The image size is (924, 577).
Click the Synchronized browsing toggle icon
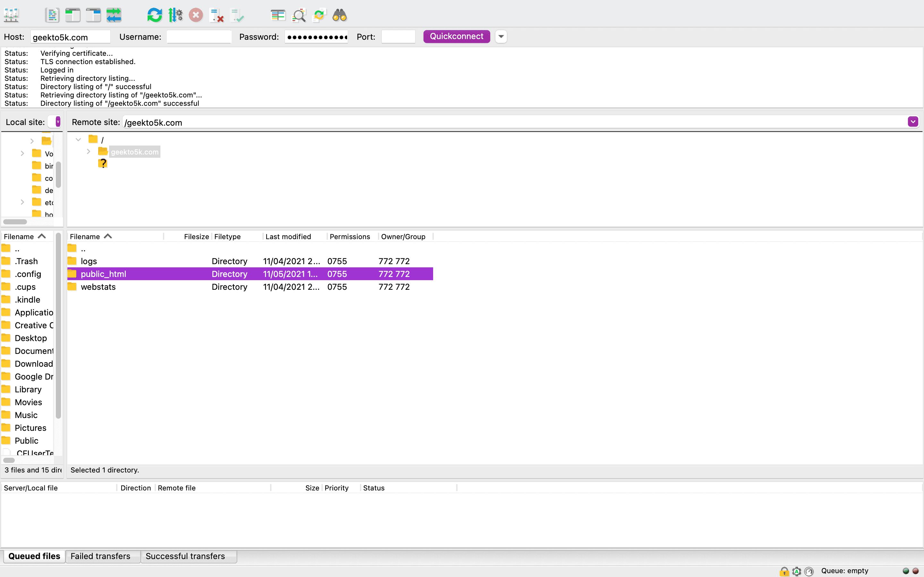point(115,15)
